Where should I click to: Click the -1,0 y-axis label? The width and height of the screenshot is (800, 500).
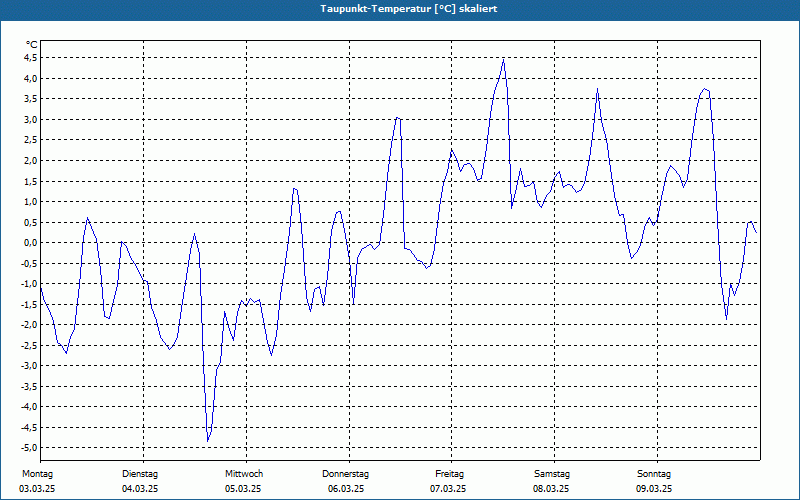coord(29,284)
